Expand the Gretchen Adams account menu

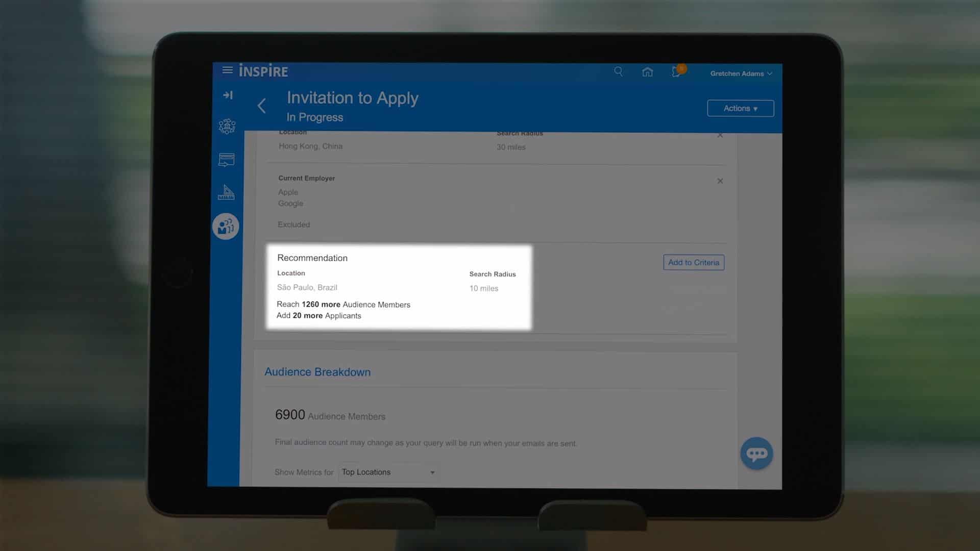tap(741, 73)
